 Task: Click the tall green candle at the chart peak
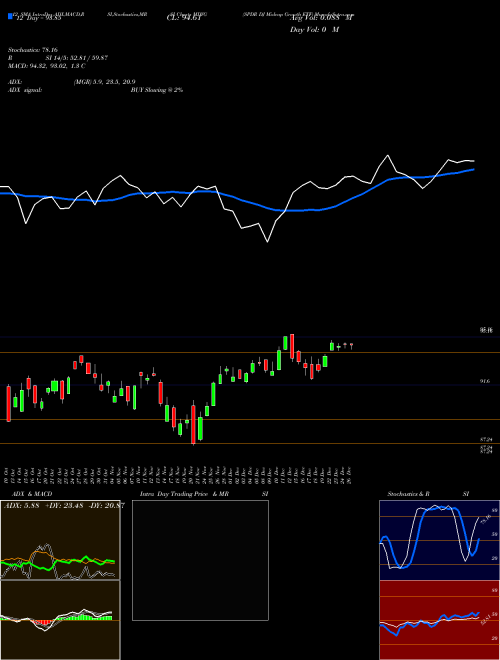(x=285, y=343)
